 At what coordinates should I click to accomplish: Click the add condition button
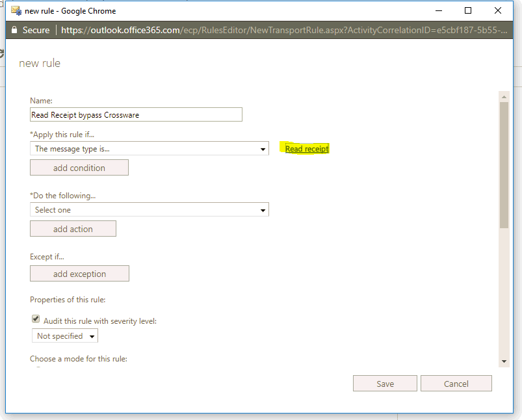click(79, 168)
